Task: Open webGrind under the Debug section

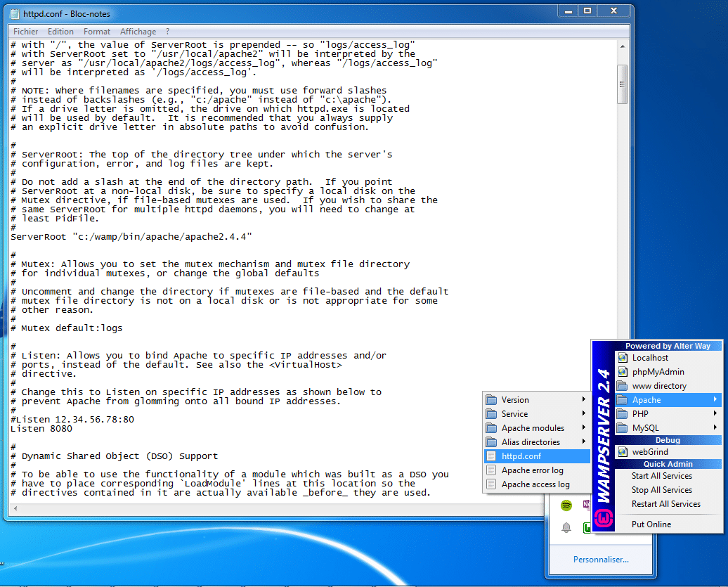Action: click(668, 452)
